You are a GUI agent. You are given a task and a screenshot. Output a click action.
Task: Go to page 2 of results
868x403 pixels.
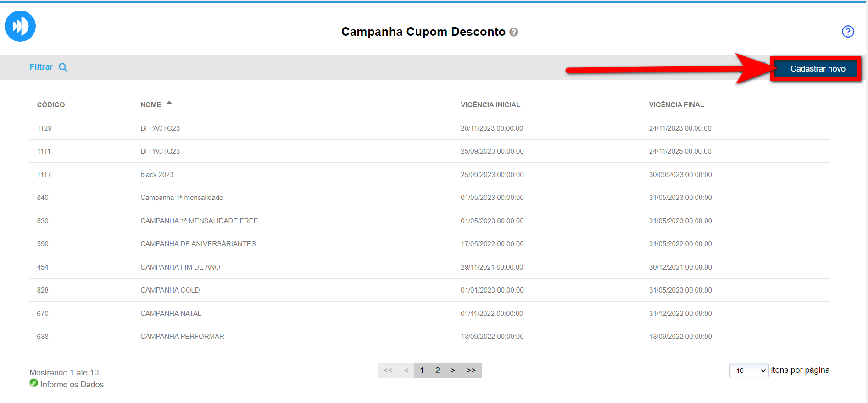pyautogui.click(x=437, y=370)
